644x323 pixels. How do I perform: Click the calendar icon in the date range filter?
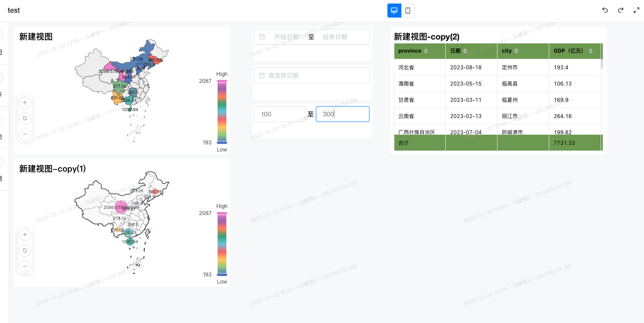[x=261, y=37]
